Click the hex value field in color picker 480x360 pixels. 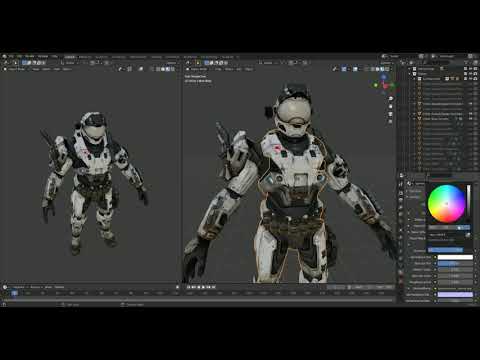(x=445, y=235)
